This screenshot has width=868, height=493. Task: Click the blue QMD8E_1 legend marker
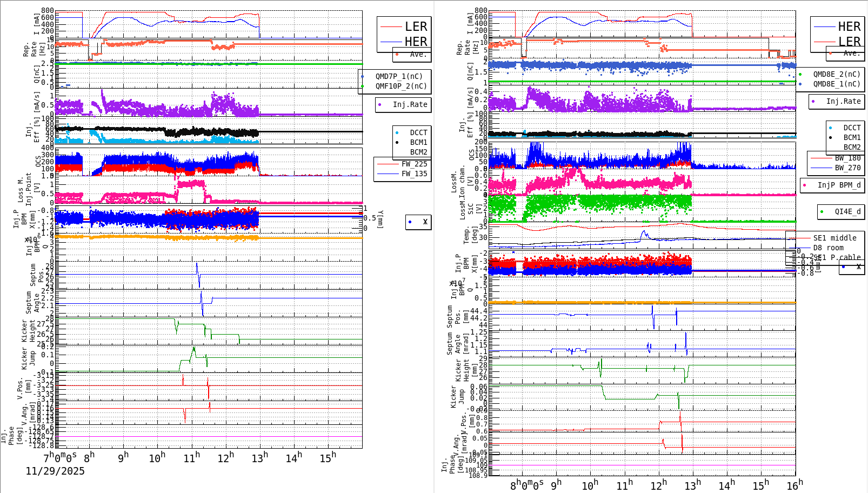(x=802, y=84)
